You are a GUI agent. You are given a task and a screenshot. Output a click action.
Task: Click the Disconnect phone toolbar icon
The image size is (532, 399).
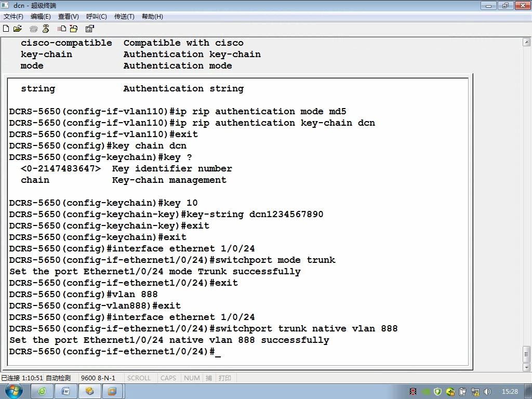coord(46,29)
